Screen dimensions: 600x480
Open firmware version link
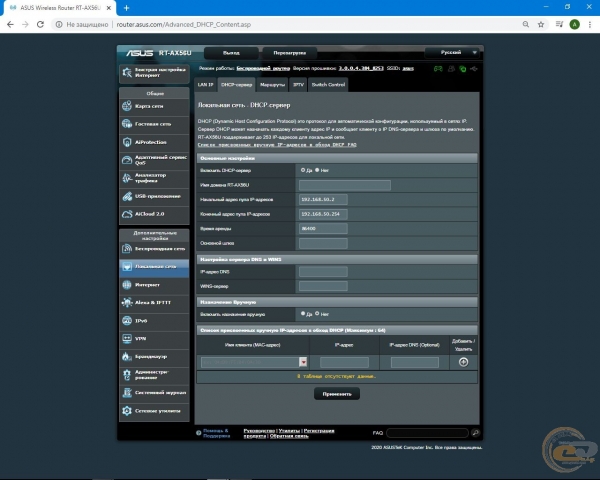coord(361,69)
